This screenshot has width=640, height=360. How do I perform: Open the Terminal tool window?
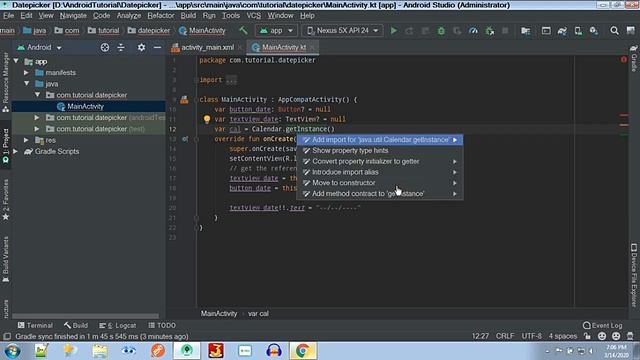[35, 325]
